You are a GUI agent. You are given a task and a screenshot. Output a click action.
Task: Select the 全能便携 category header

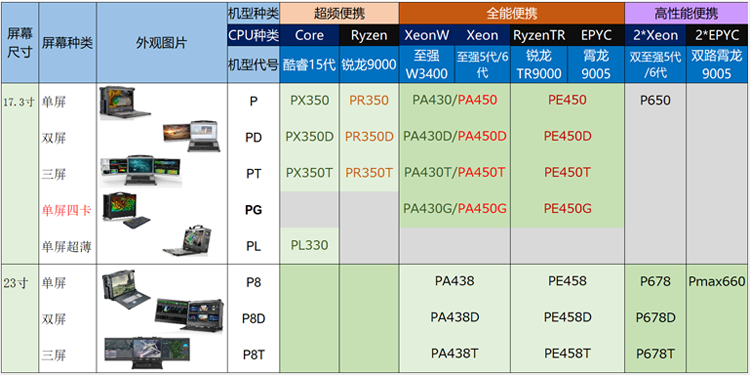click(511, 13)
